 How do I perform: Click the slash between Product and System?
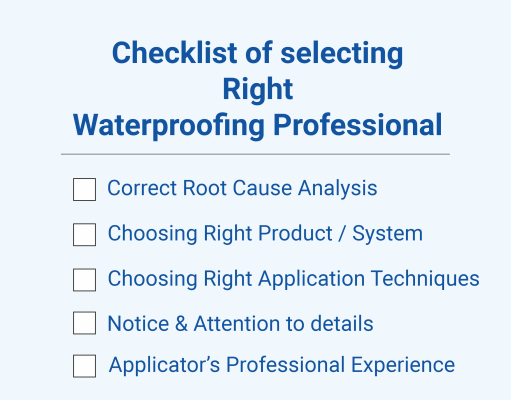(342, 233)
